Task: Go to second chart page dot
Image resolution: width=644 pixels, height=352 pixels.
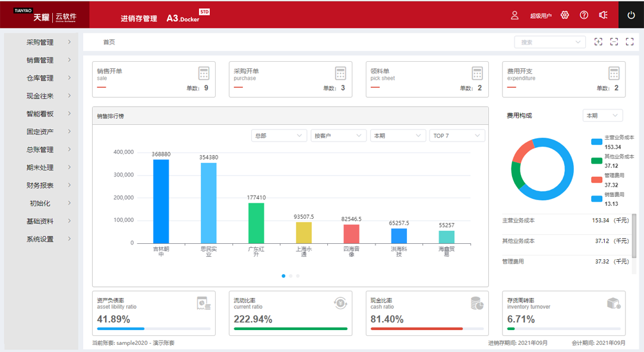Action: [290, 276]
